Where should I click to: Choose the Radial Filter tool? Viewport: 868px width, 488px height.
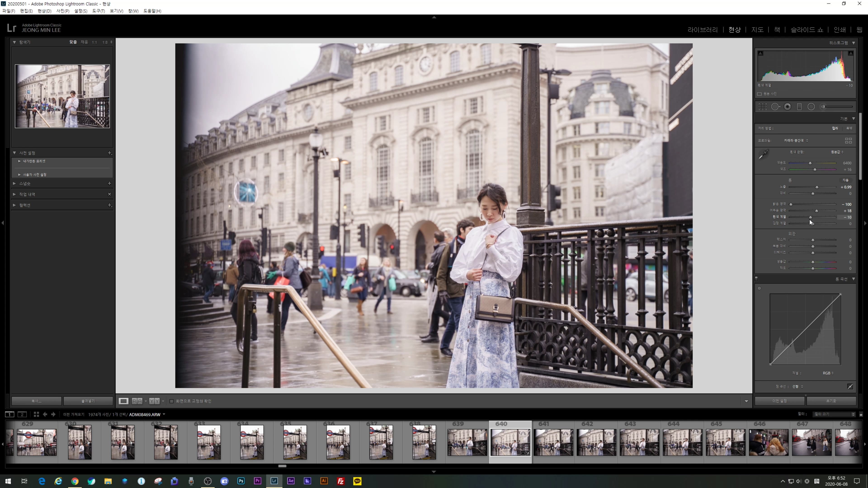811,107
